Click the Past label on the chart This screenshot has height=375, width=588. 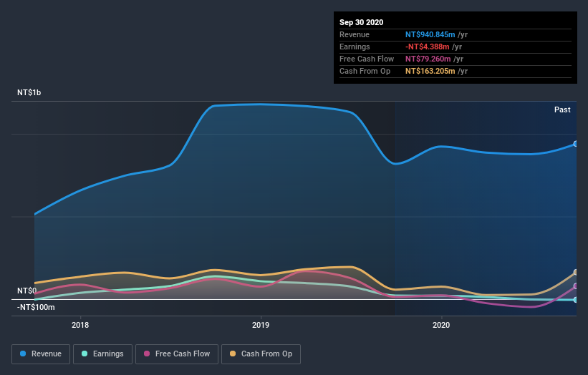[562, 109]
